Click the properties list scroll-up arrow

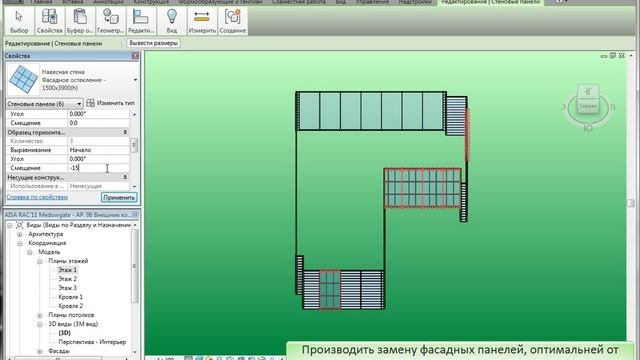[x=134, y=114]
